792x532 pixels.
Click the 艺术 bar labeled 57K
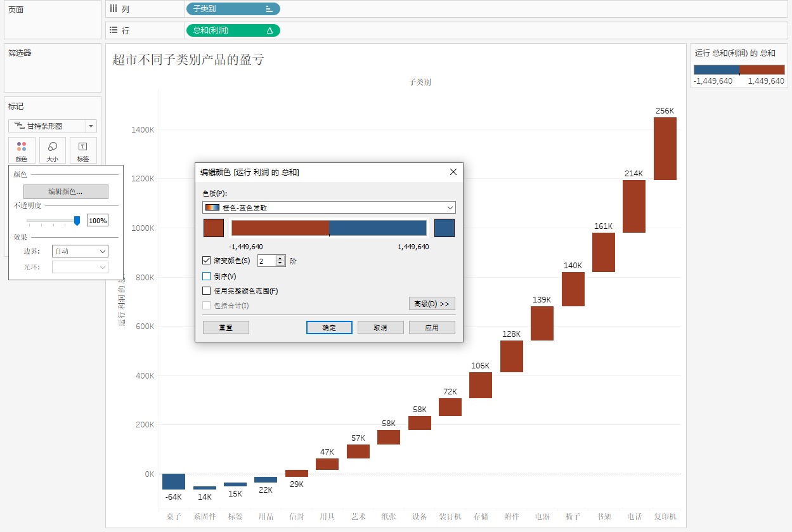358,451
